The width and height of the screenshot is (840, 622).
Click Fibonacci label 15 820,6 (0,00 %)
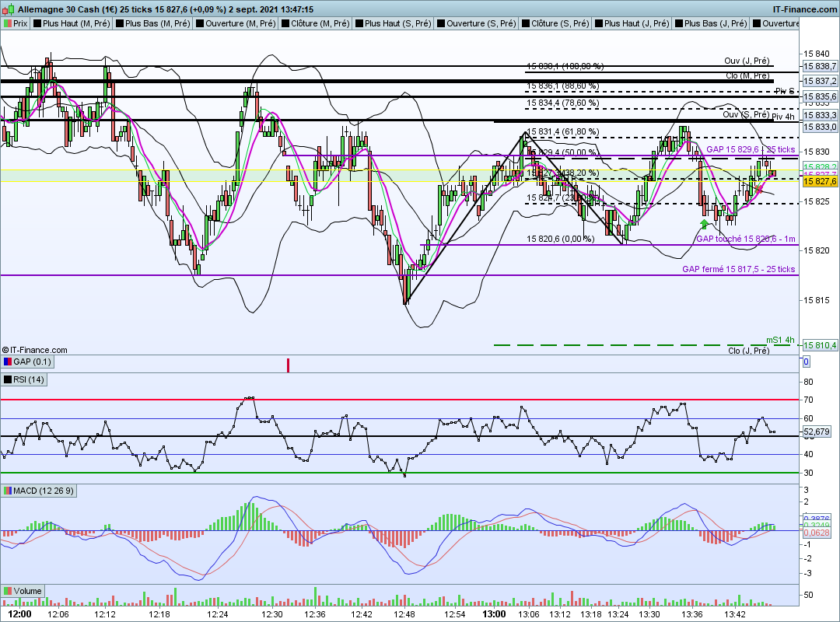(x=560, y=239)
